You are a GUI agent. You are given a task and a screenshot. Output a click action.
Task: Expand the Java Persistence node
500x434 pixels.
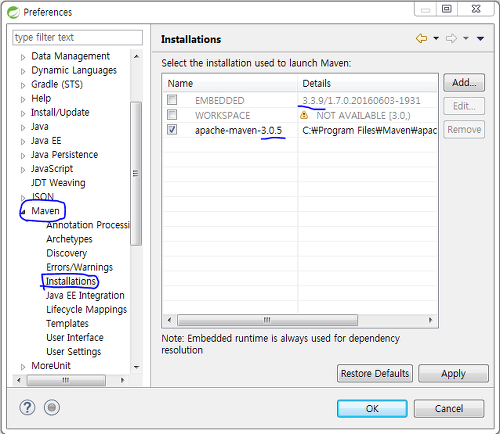(x=23, y=156)
